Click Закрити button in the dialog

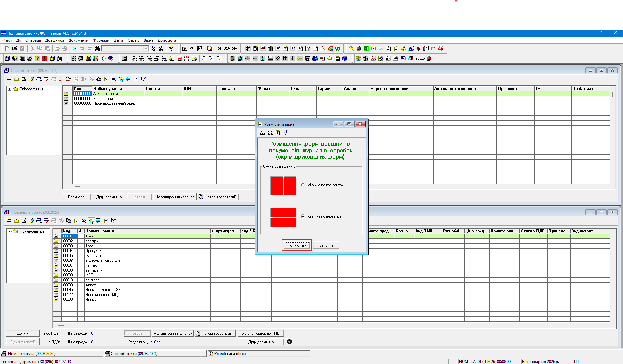pos(326,245)
